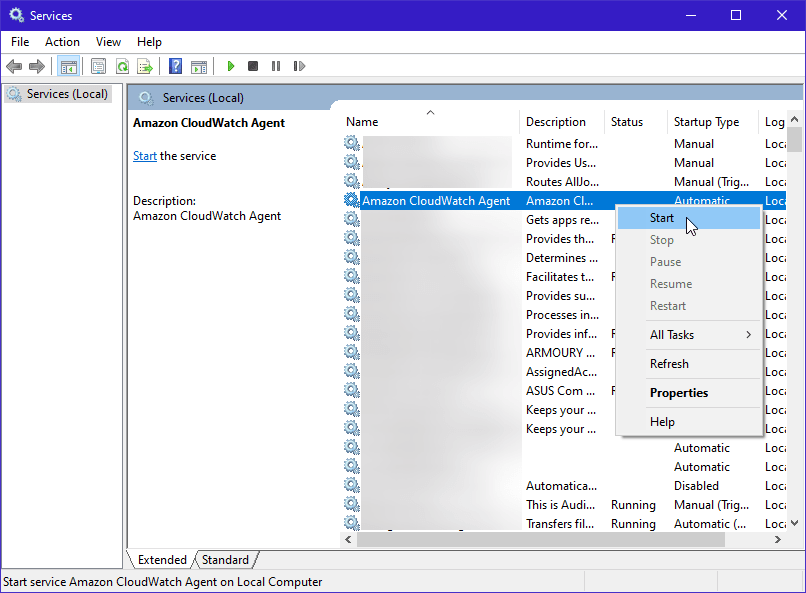Open the blue Help toolbar icon

point(175,66)
